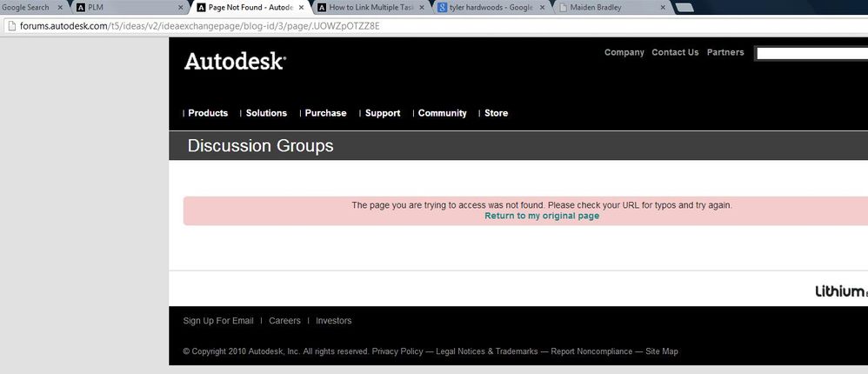Click the Autodesk favicon on PLM tab
The image size is (868, 374).
pyautogui.click(x=81, y=8)
